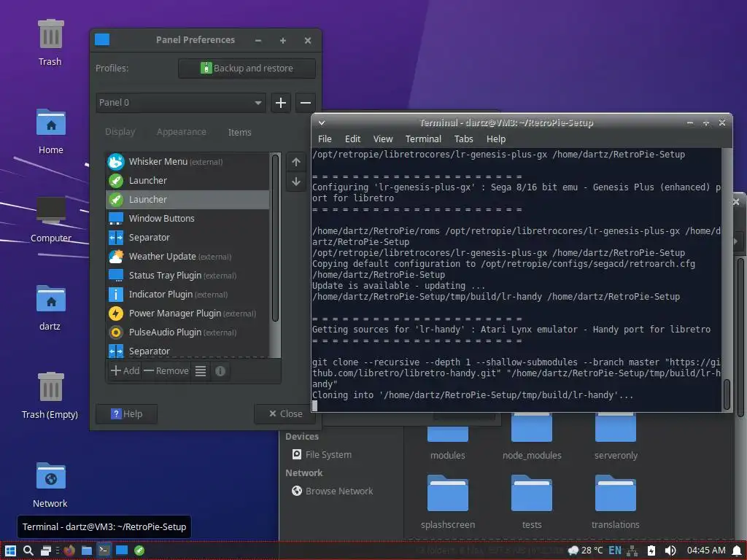Switch to the Terminal taskbar button
The image size is (747, 560).
click(104, 551)
